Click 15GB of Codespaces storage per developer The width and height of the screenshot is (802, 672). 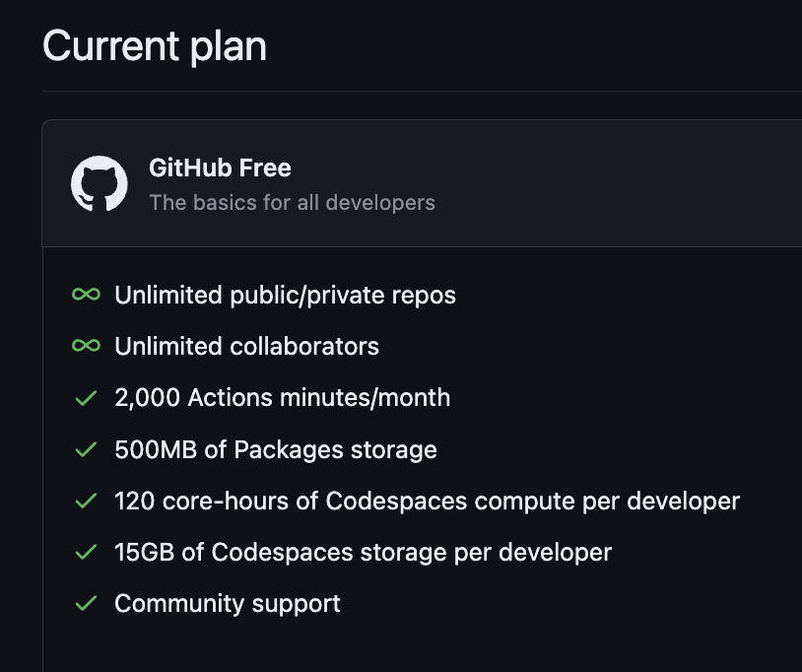click(x=364, y=553)
